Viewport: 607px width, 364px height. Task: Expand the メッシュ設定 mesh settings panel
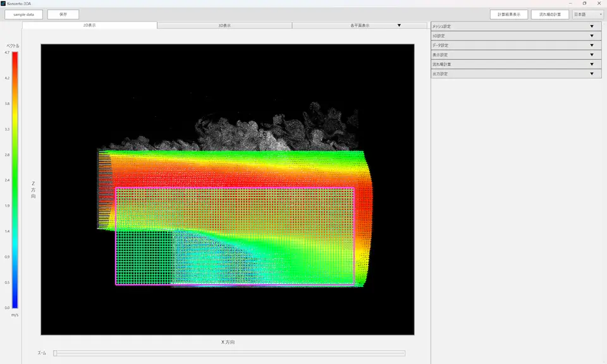516,27
